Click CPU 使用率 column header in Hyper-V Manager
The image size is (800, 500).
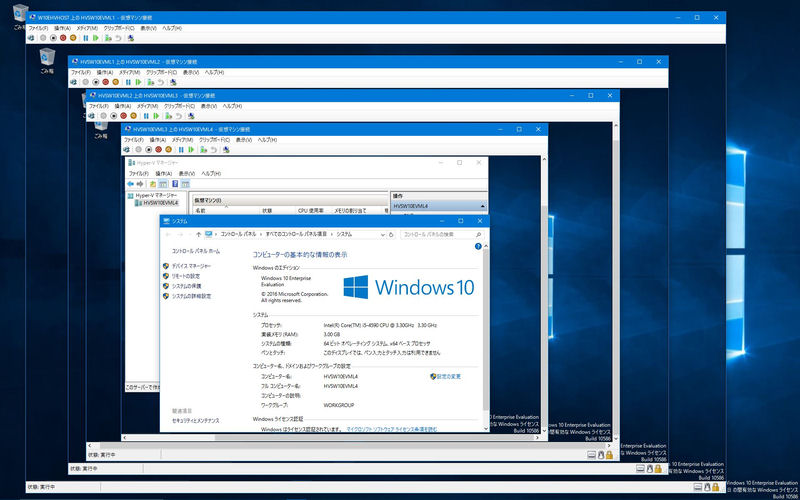click(311, 210)
